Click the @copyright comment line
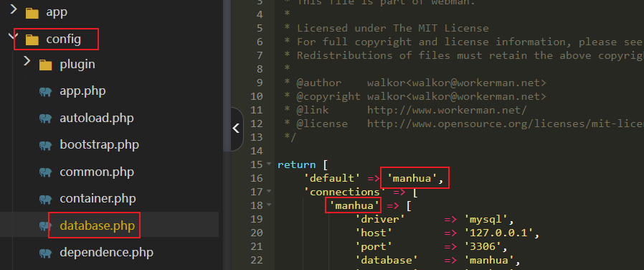This screenshot has width=644, height=270. tap(415, 96)
